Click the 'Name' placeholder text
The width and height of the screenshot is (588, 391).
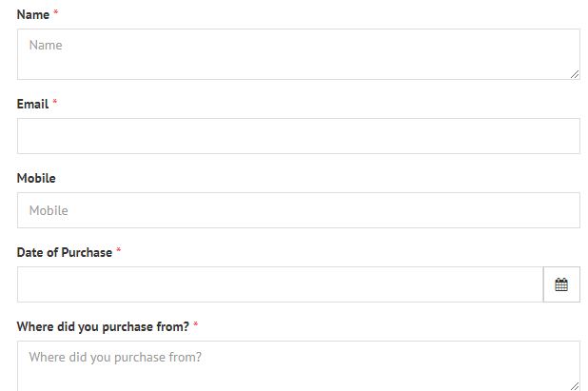[46, 45]
